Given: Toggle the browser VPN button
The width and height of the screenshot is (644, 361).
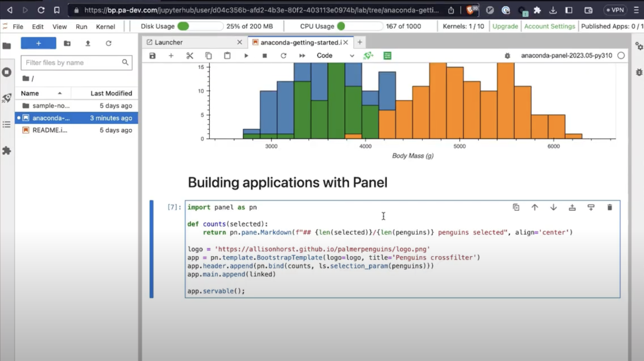Looking at the screenshot, I should [x=615, y=10].
